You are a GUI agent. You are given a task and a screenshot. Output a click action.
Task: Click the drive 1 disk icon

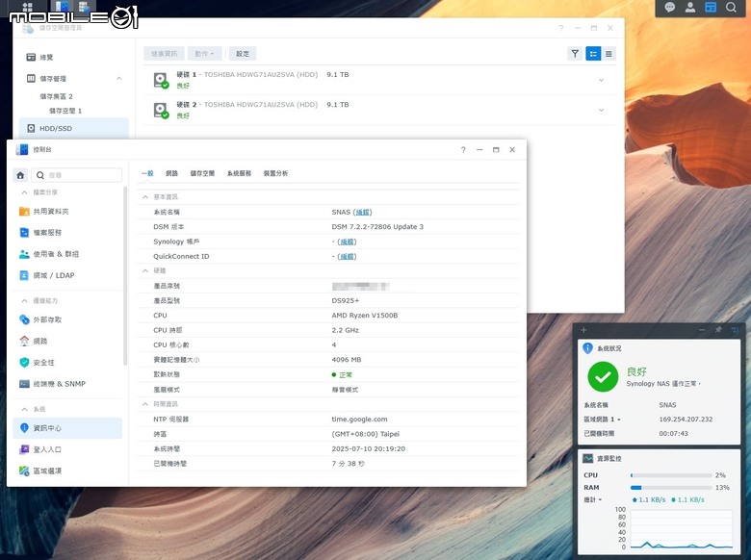(x=161, y=80)
